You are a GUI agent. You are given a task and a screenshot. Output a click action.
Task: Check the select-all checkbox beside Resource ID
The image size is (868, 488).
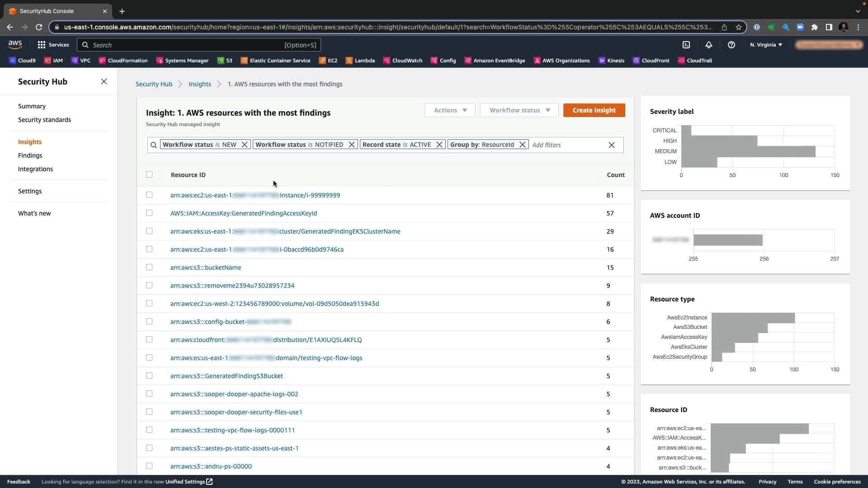click(149, 174)
